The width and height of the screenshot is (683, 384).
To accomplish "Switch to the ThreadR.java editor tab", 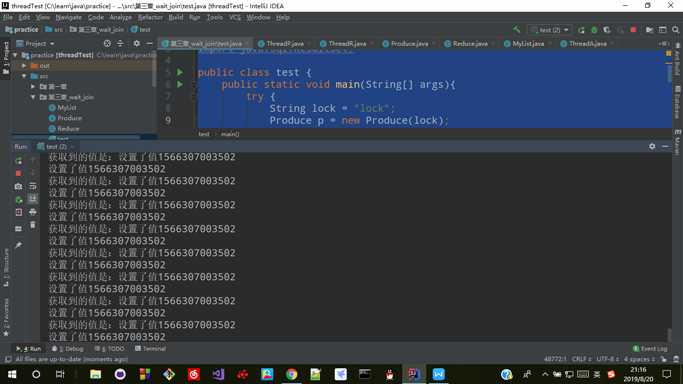I will tap(346, 44).
